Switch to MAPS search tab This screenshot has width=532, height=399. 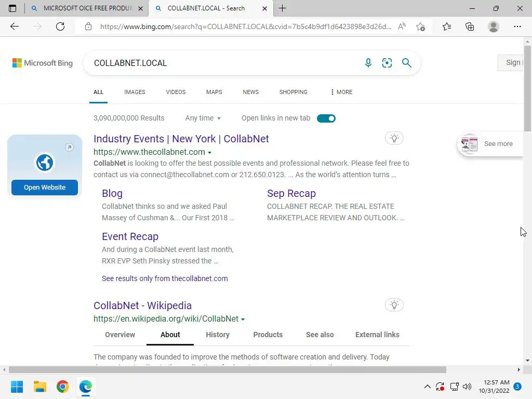pyautogui.click(x=214, y=92)
